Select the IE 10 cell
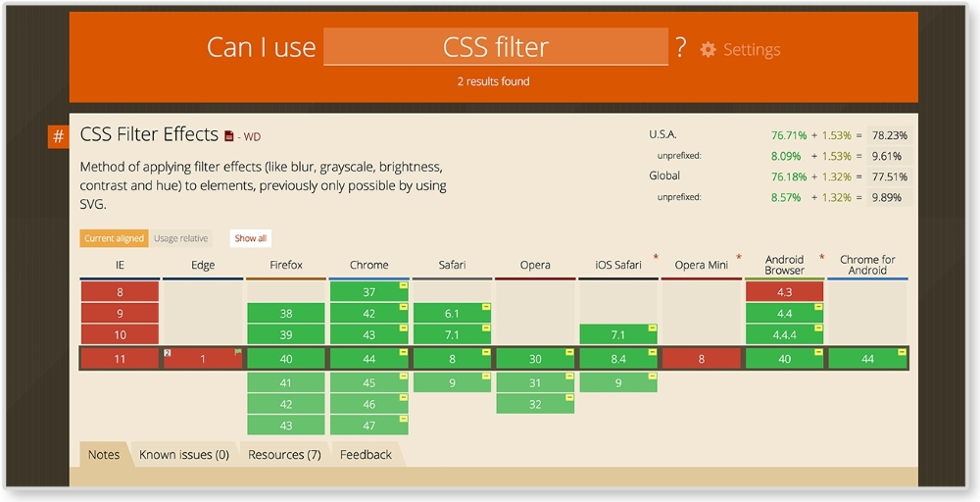Image resolution: width=980 pixels, height=502 pixels. (120, 334)
